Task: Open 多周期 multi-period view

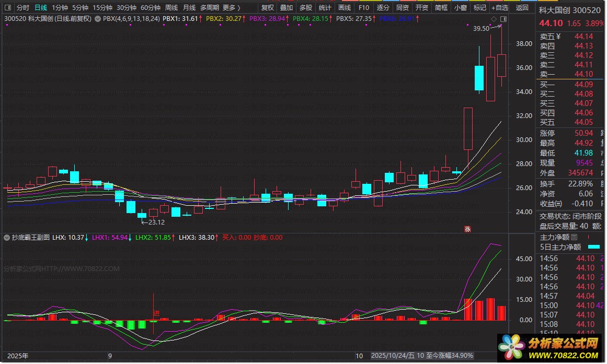Action: coord(210,7)
